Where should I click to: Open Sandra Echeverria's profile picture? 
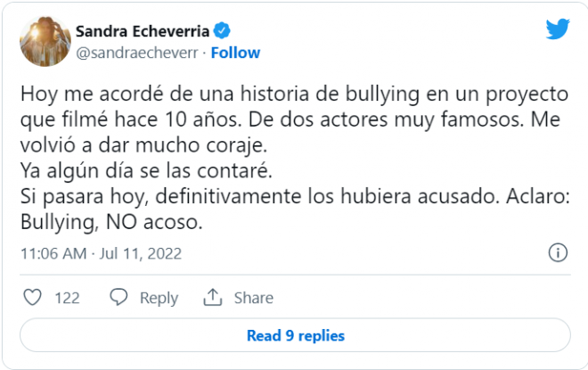coord(43,40)
